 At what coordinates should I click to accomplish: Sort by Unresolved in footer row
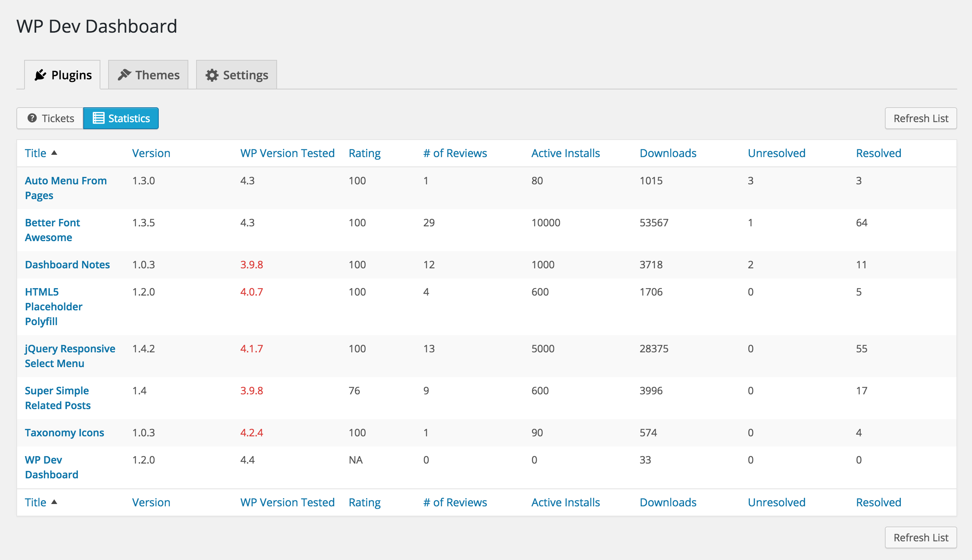(x=777, y=502)
